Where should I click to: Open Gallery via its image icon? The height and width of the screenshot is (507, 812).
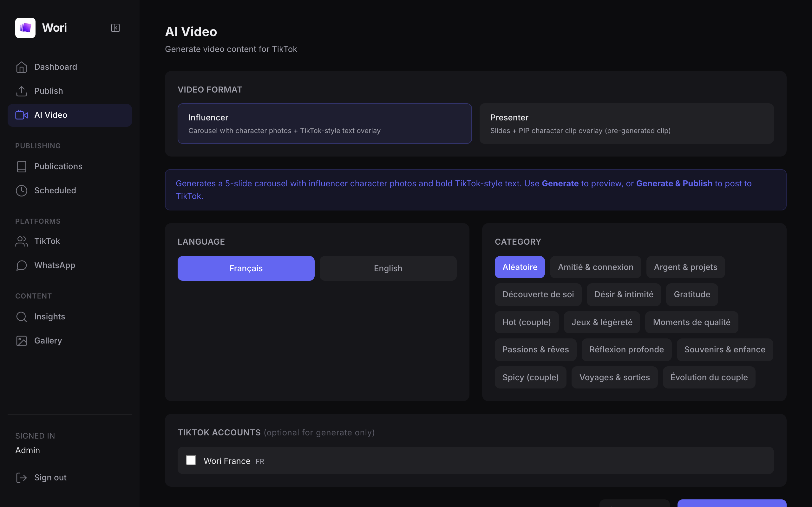(22, 341)
